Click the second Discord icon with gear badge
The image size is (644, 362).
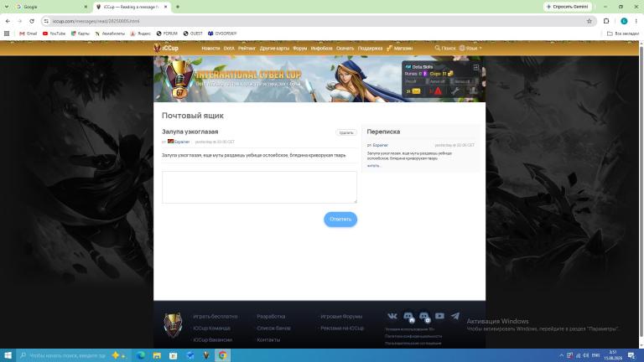click(x=424, y=317)
